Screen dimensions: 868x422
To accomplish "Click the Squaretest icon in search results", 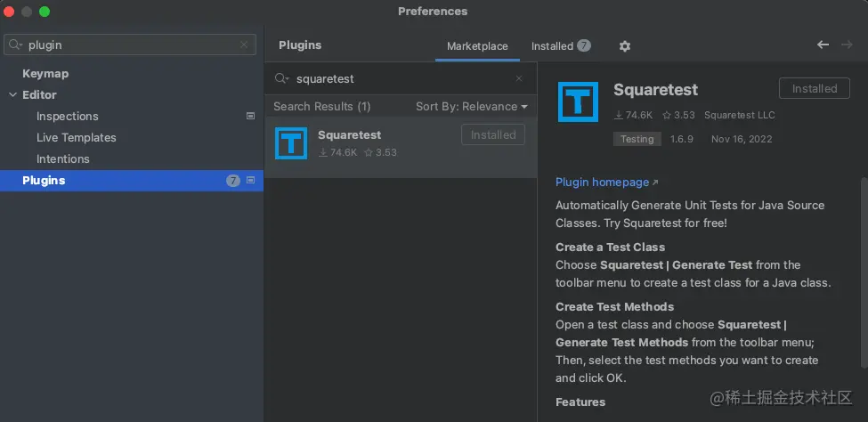I will point(291,143).
